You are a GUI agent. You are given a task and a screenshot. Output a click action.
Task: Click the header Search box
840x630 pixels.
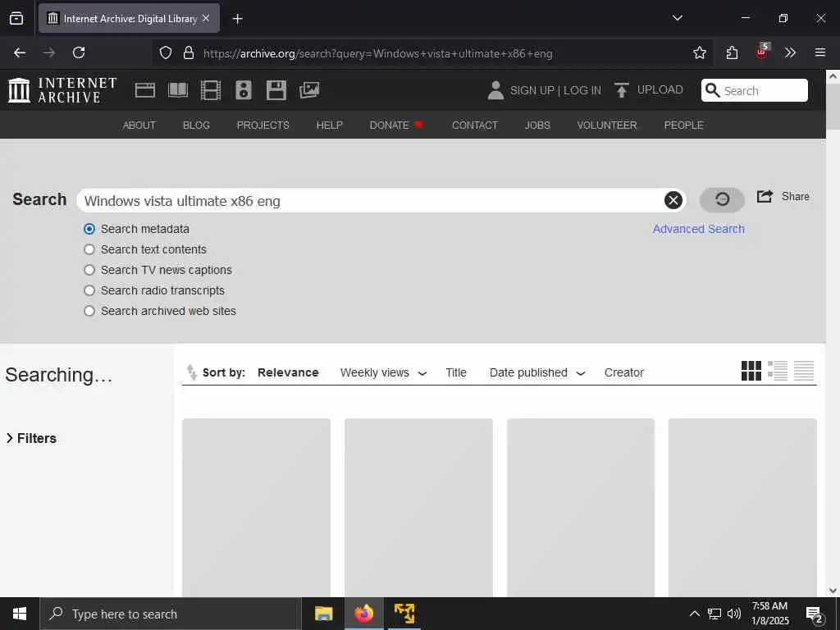point(755,90)
